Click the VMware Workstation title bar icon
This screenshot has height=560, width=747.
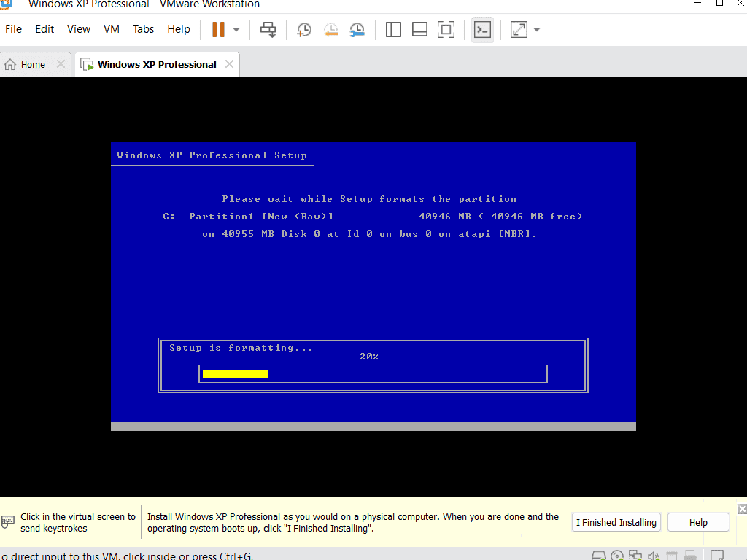tap(6, 4)
